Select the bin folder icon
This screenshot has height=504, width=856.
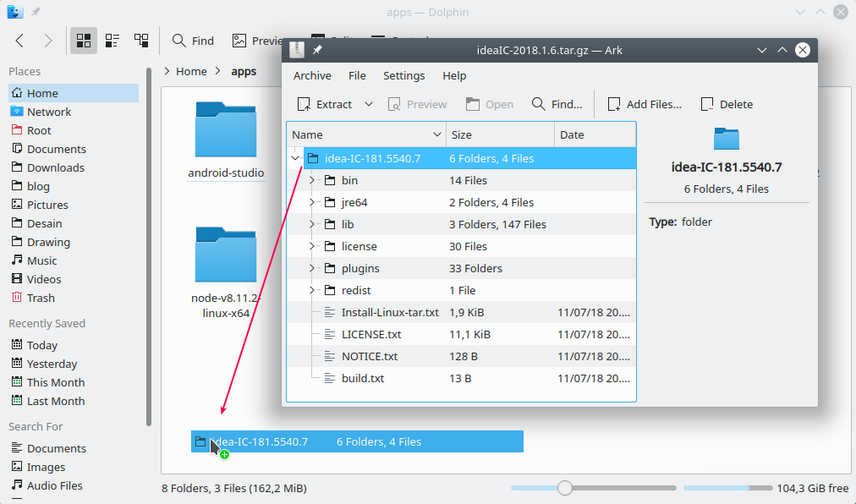329,180
